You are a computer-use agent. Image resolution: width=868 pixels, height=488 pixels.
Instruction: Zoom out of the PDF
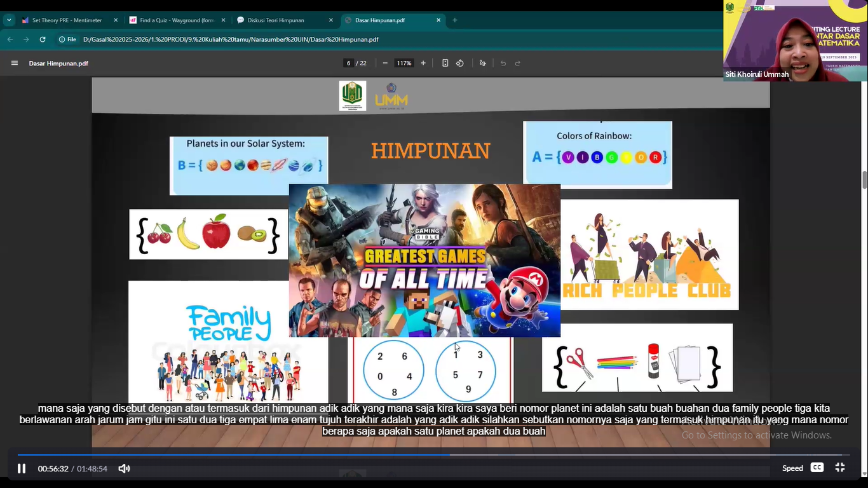(x=385, y=63)
